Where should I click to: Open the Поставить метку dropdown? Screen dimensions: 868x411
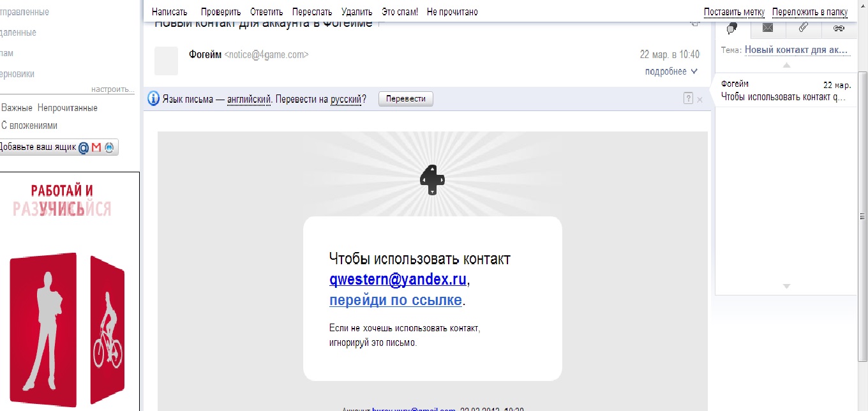click(x=734, y=12)
